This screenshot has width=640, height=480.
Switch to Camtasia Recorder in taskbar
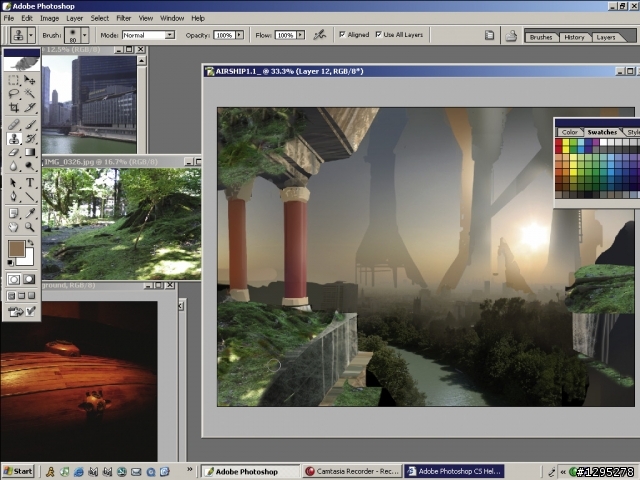[x=352, y=471]
